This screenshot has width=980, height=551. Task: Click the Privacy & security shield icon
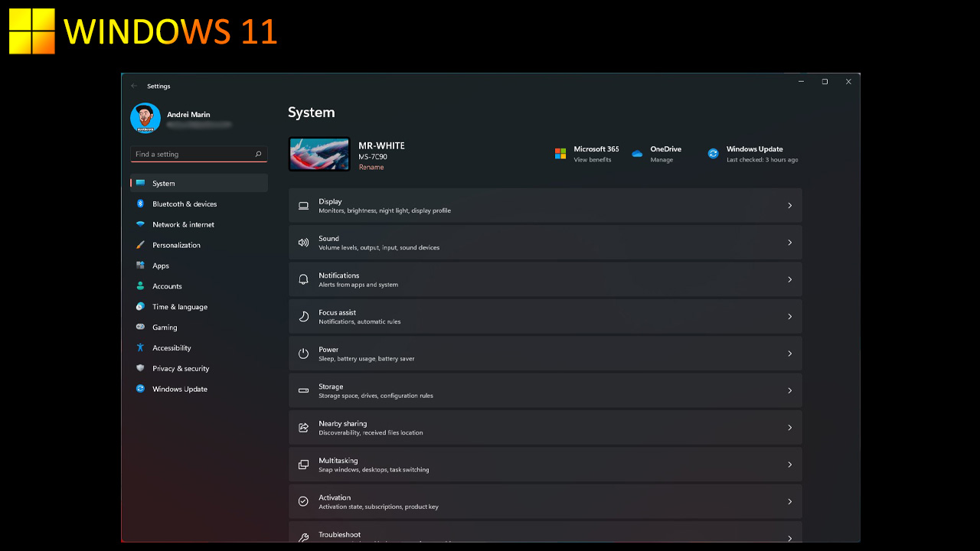point(140,368)
